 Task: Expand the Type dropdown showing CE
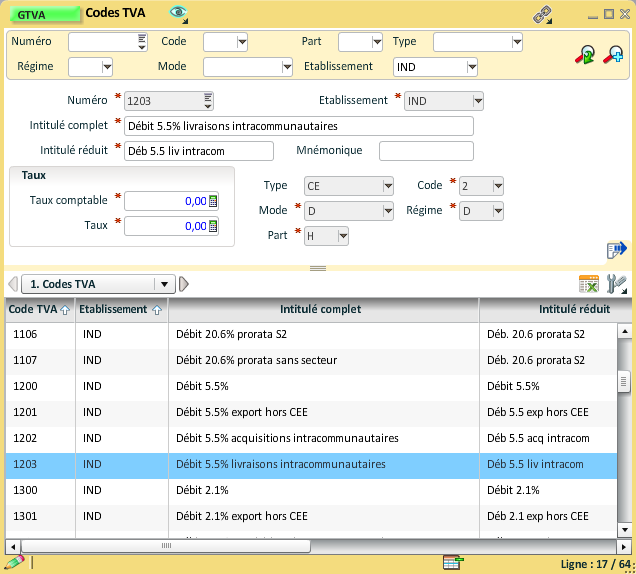387,186
